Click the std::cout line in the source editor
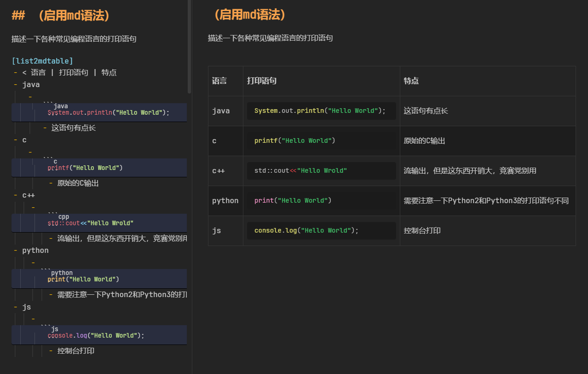The height and width of the screenshot is (374, 588). click(91, 223)
